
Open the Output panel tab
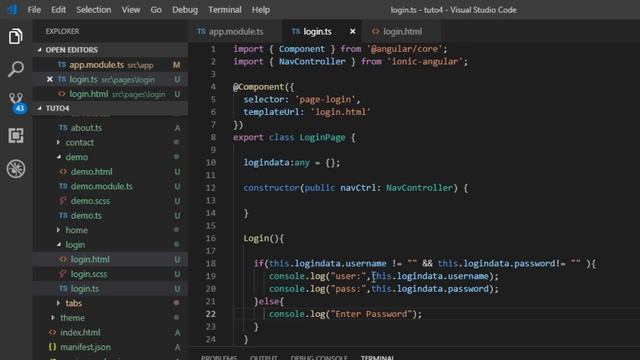coord(264,357)
